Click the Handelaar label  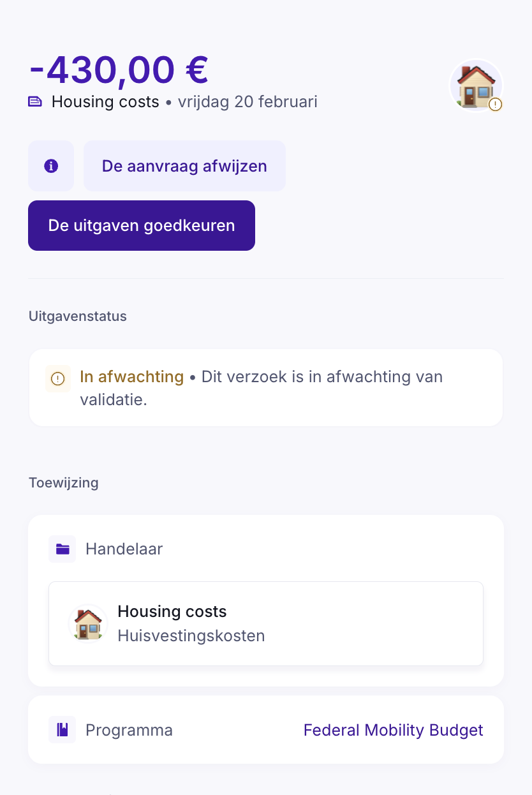pos(124,549)
